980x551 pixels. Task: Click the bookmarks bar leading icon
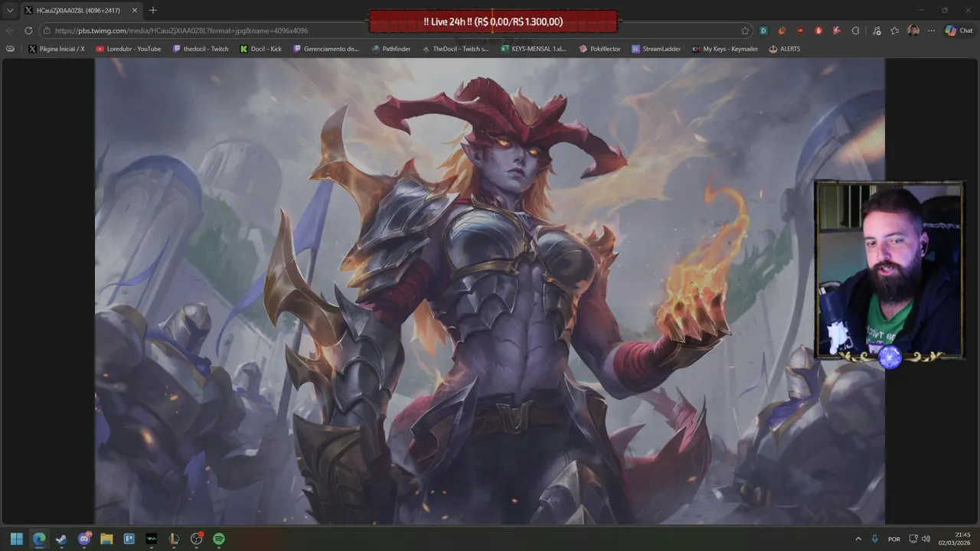coord(10,49)
